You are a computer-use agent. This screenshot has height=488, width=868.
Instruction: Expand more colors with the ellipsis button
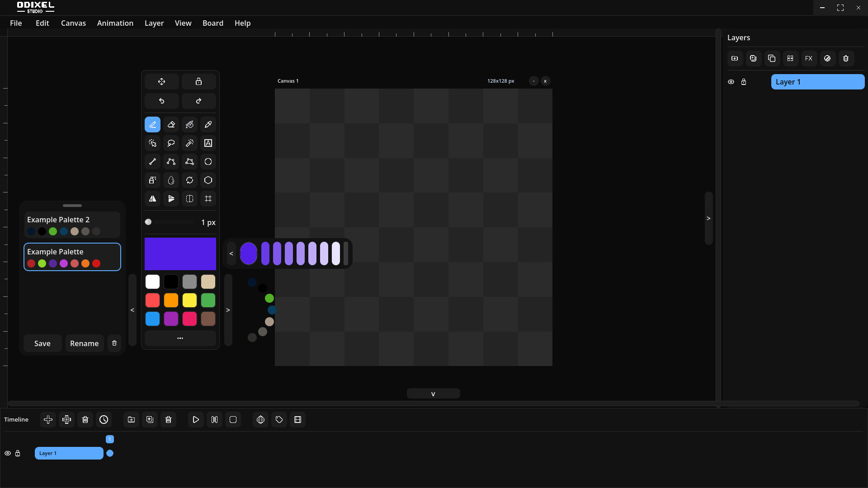180,338
